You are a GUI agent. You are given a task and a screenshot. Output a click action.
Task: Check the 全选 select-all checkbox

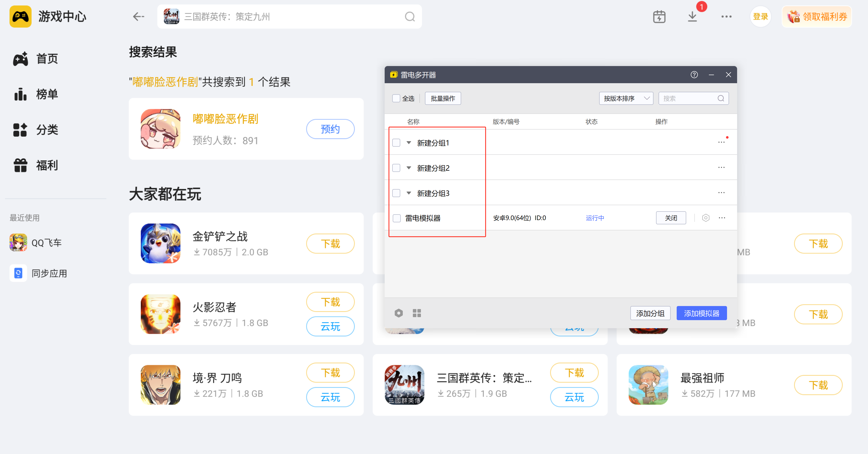[x=396, y=98]
